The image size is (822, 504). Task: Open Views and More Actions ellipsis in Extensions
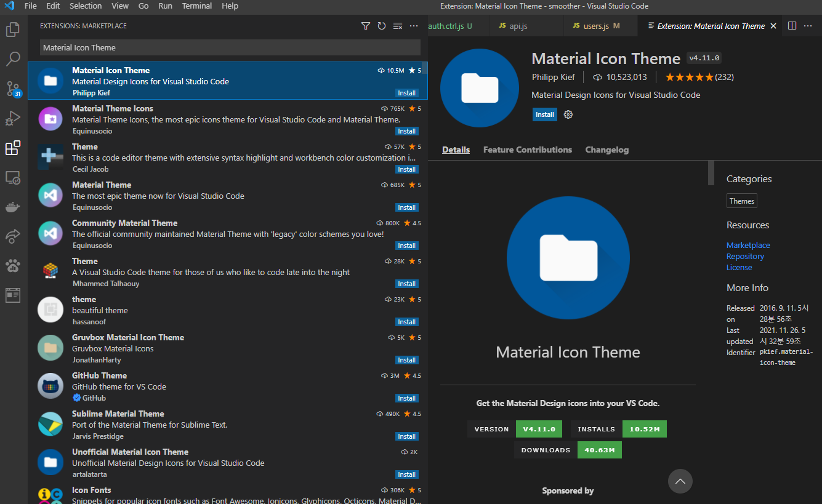tap(414, 26)
